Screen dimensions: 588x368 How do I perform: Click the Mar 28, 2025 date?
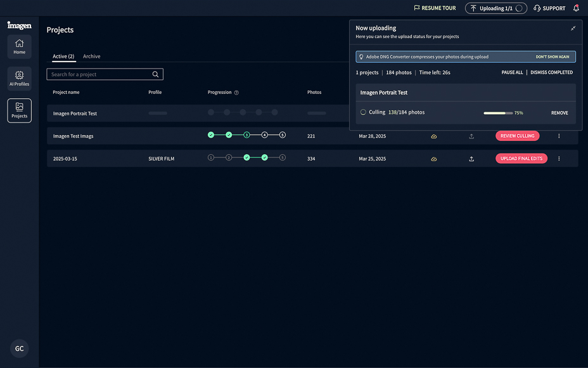click(x=372, y=136)
